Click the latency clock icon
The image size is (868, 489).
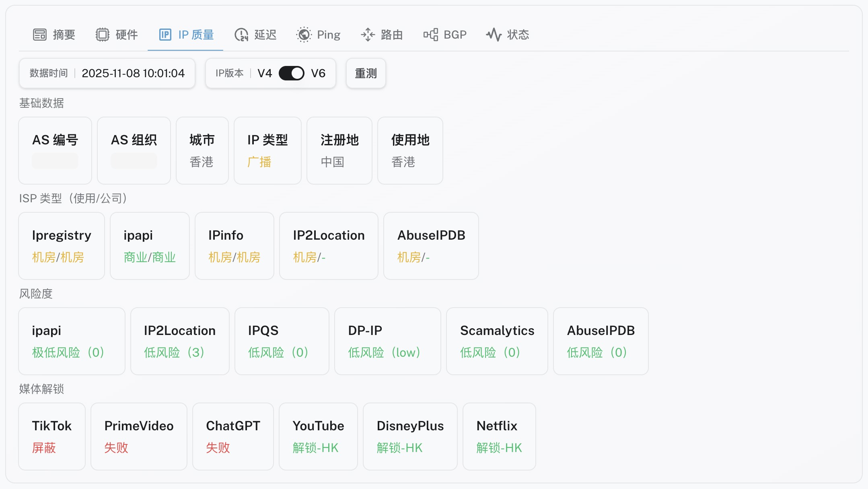pos(241,35)
